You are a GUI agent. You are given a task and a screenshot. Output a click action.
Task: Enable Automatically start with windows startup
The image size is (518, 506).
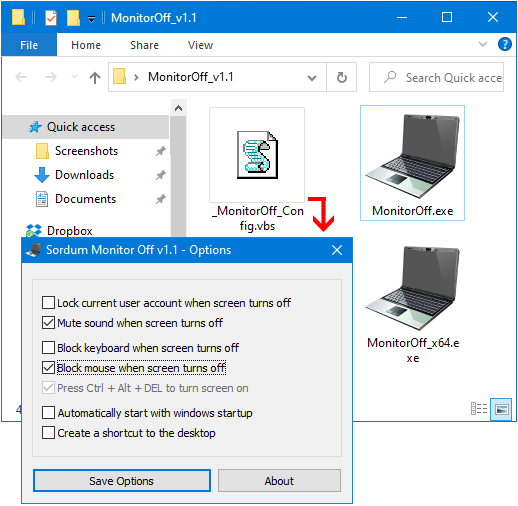pyautogui.click(x=49, y=412)
